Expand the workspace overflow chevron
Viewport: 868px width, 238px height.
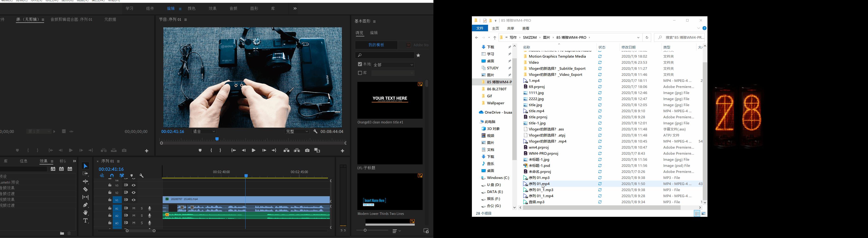[295, 9]
